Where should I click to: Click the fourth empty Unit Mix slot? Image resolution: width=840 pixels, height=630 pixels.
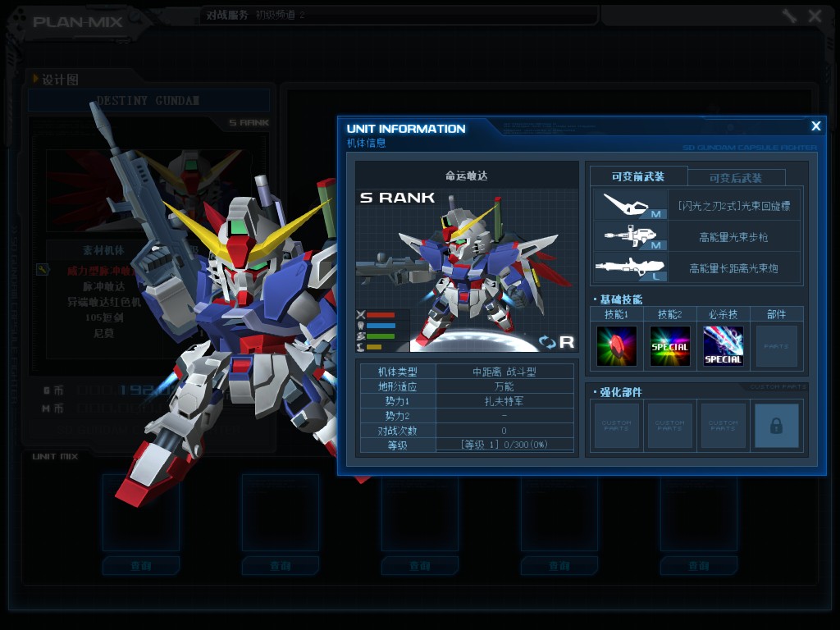[559, 513]
